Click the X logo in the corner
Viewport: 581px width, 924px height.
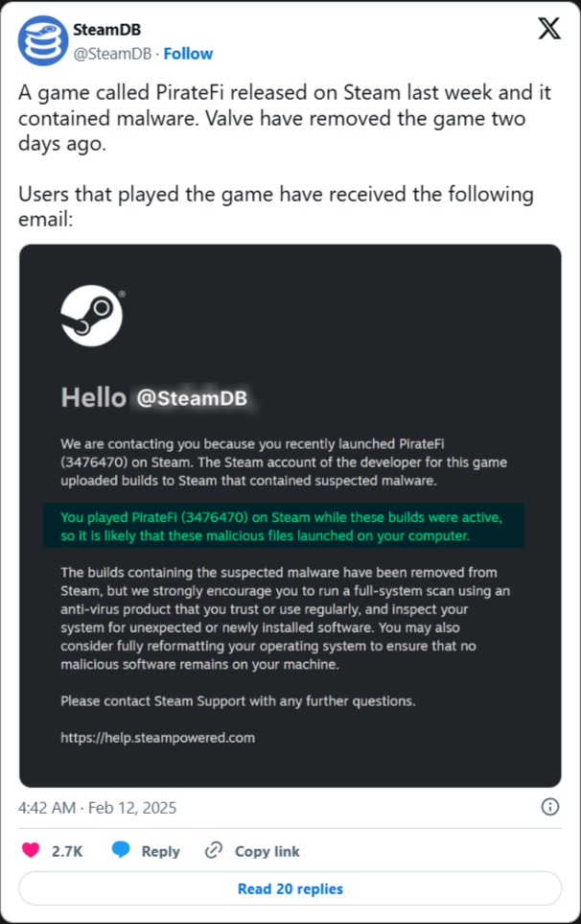tap(548, 28)
